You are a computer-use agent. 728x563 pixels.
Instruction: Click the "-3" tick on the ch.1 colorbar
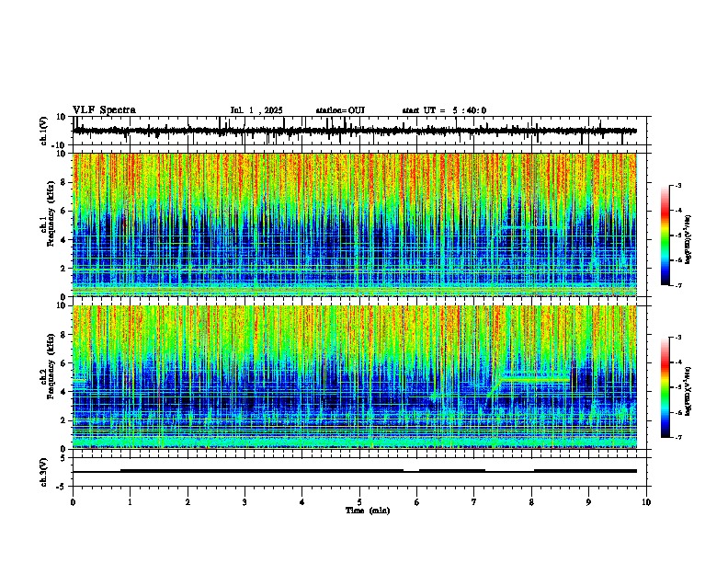coord(678,185)
